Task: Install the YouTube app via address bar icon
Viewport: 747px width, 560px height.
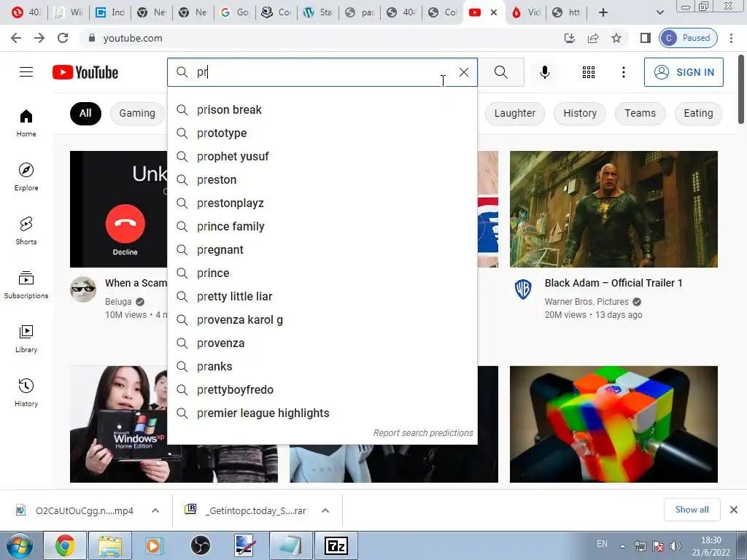Action: [570, 38]
